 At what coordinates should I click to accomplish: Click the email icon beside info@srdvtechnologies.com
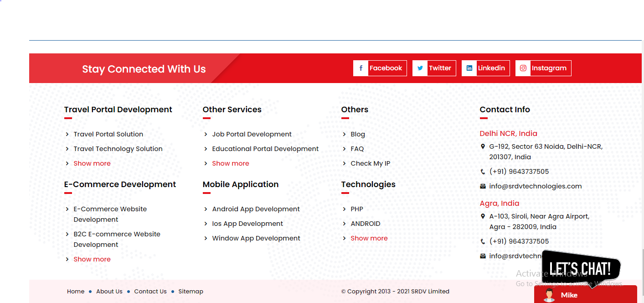[x=483, y=186]
